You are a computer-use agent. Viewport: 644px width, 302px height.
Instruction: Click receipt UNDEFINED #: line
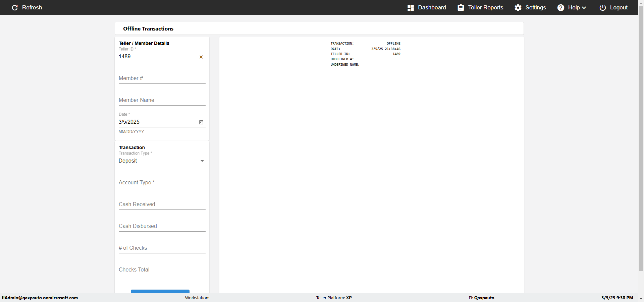click(342, 59)
